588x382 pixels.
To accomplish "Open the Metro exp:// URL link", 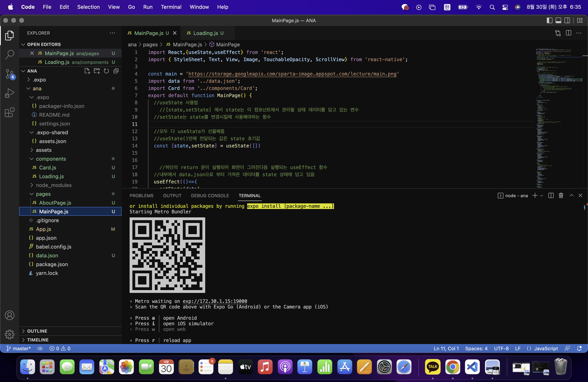I will (x=215, y=301).
